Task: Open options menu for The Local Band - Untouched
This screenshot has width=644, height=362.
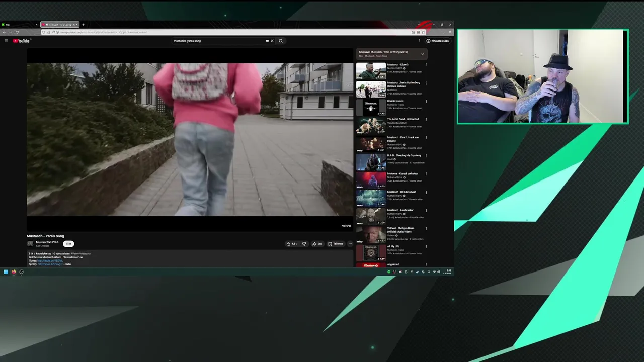Action: pos(426,119)
